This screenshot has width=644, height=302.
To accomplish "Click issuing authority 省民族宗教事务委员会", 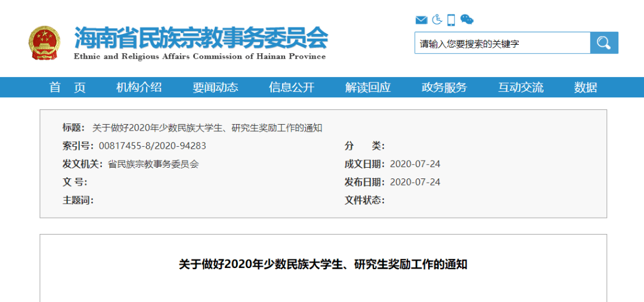I will click(x=153, y=164).
